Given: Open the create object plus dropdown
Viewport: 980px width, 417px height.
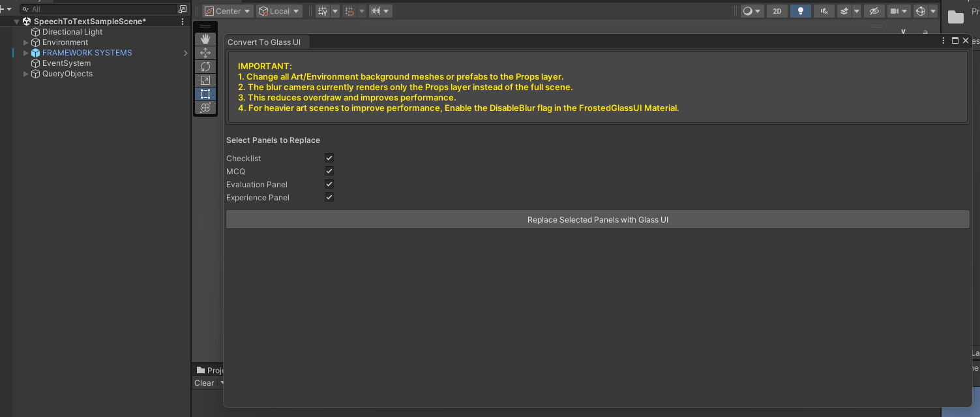Looking at the screenshot, I should point(4,9).
